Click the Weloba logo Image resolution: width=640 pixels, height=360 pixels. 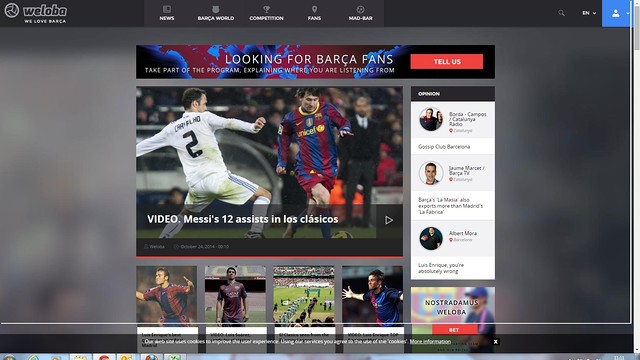pyautogui.click(x=36, y=13)
